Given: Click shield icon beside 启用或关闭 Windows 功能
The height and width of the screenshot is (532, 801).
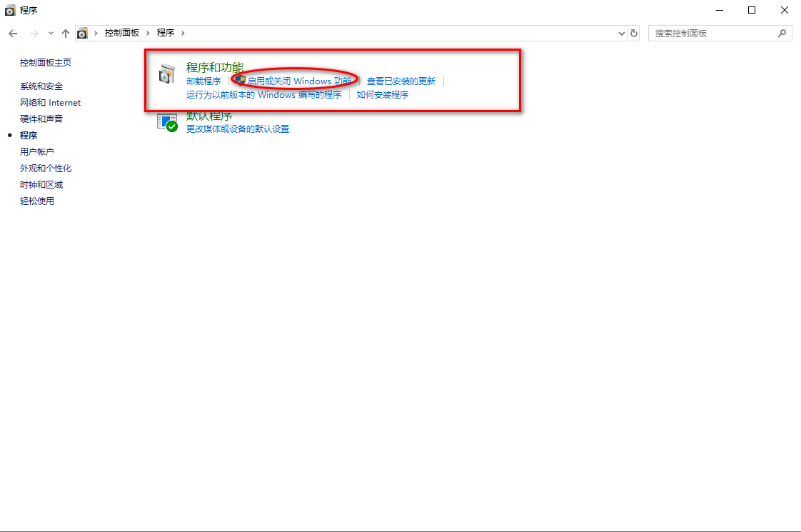Looking at the screenshot, I should pyautogui.click(x=241, y=80).
